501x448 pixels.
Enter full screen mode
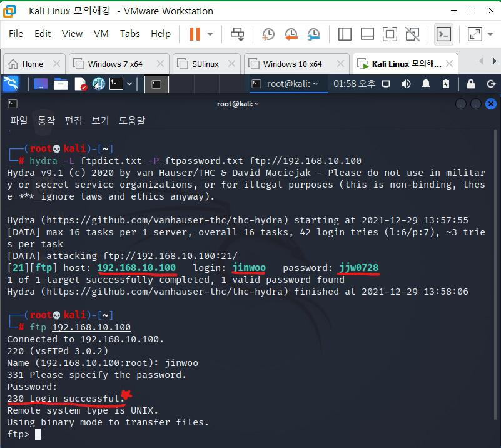pos(390,34)
